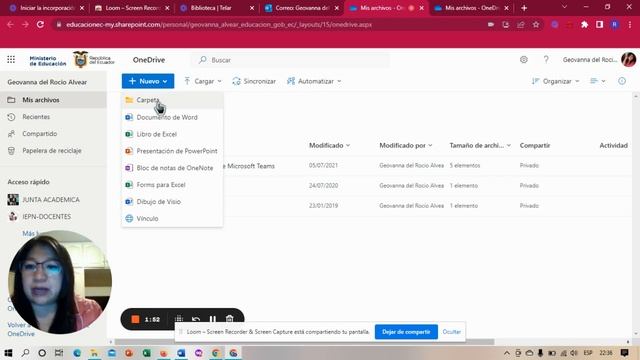Image resolution: width=640 pixels, height=360 pixels.
Task: Go back in the browser
Action: pos(10,24)
